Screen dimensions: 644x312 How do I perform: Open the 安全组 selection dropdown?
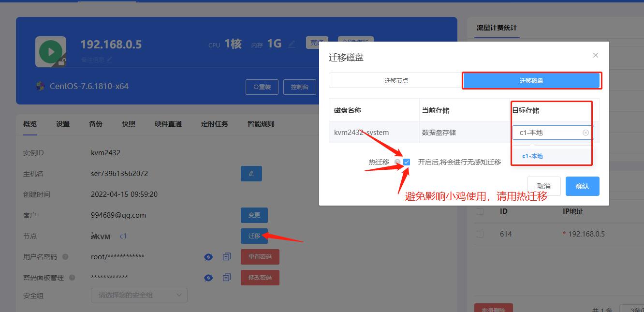[139, 295]
